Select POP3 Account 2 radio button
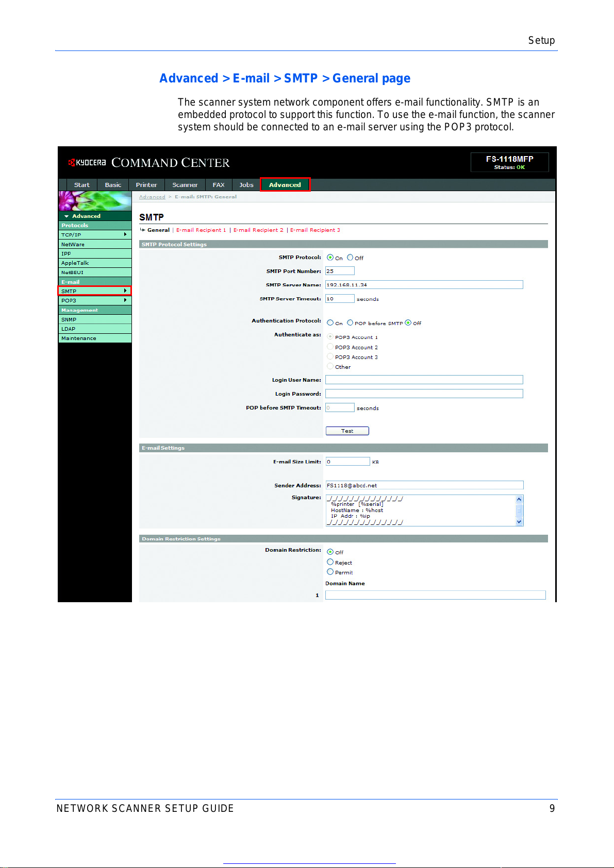 pyautogui.click(x=330, y=347)
